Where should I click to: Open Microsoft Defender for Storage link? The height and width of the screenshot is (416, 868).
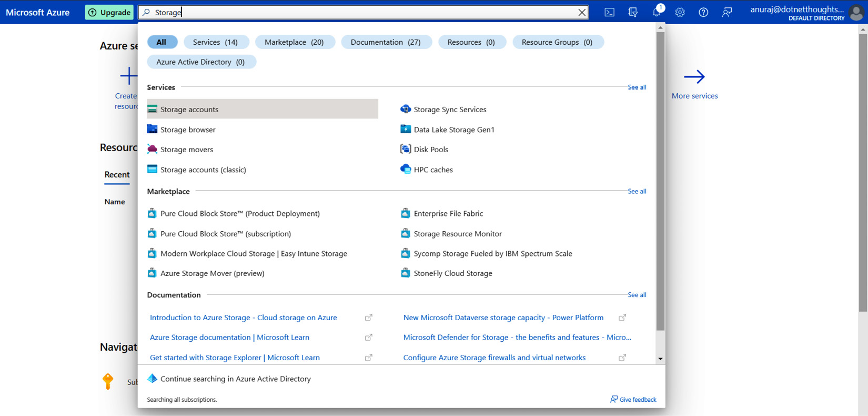517,338
